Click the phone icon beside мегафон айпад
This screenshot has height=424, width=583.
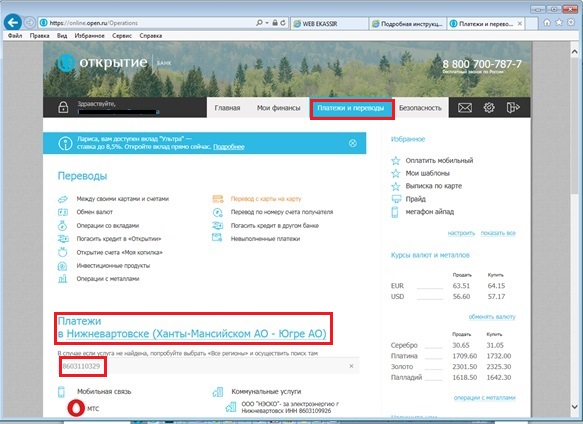(x=395, y=212)
